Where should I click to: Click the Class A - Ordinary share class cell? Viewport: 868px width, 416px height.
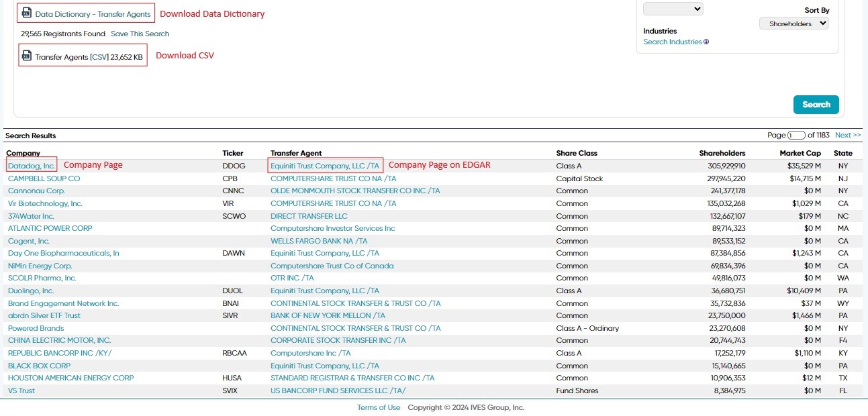point(587,328)
